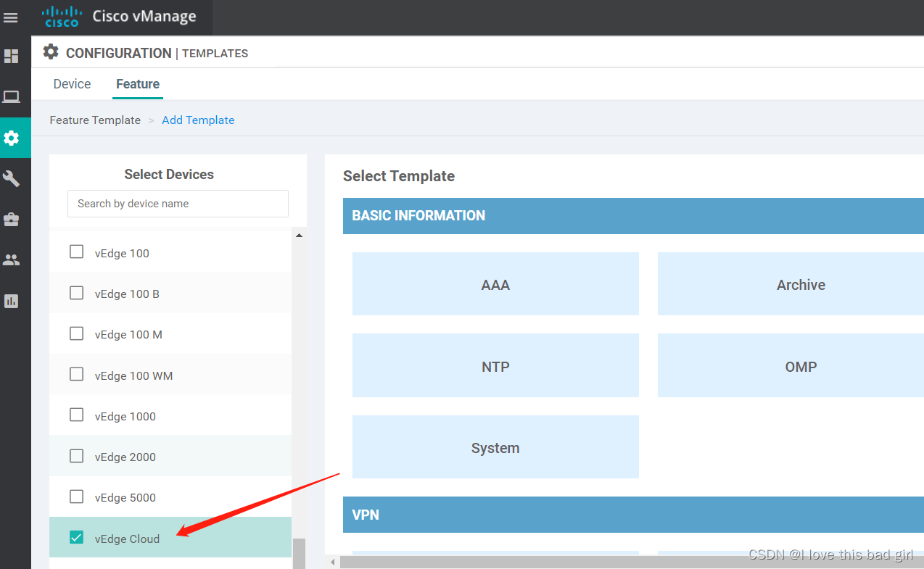Click the Select Template heading
Image resolution: width=924 pixels, height=569 pixels.
(x=399, y=176)
